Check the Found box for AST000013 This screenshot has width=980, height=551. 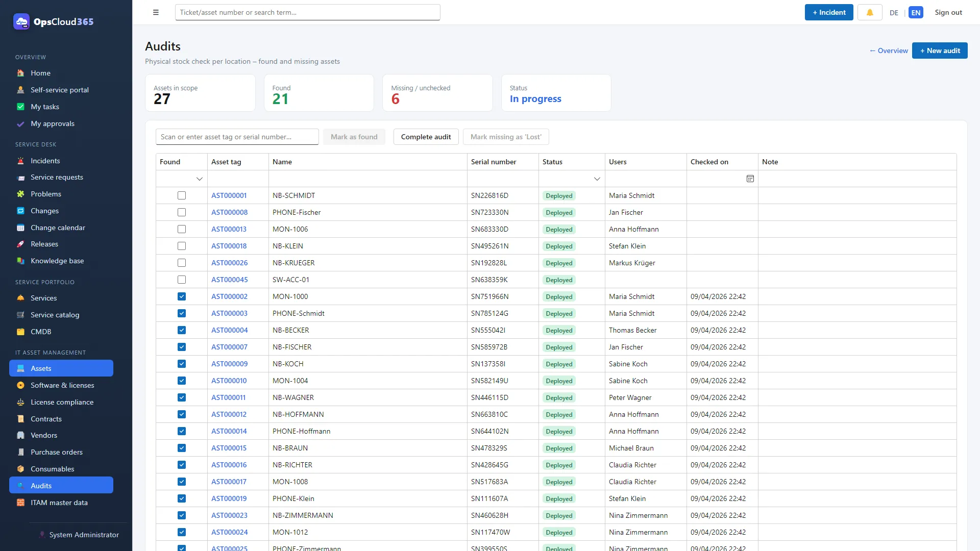[x=182, y=229]
